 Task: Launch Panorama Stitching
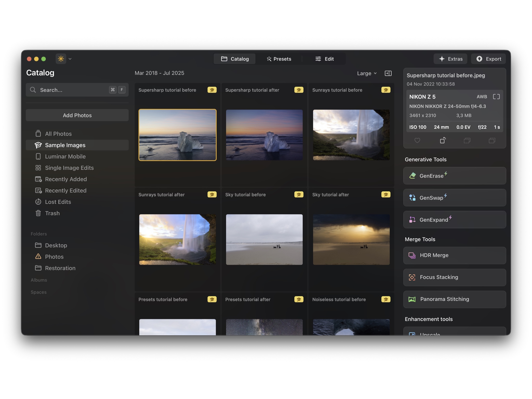[x=455, y=299]
